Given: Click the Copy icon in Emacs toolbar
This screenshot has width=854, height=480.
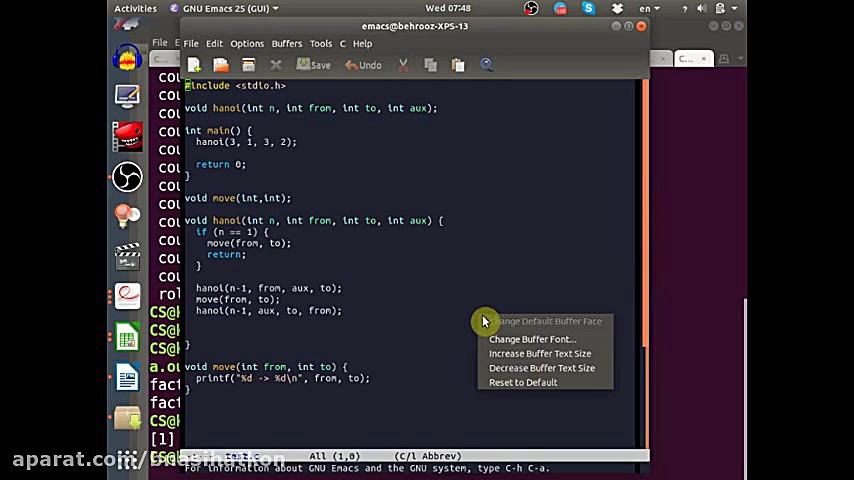Looking at the screenshot, I should (430, 65).
